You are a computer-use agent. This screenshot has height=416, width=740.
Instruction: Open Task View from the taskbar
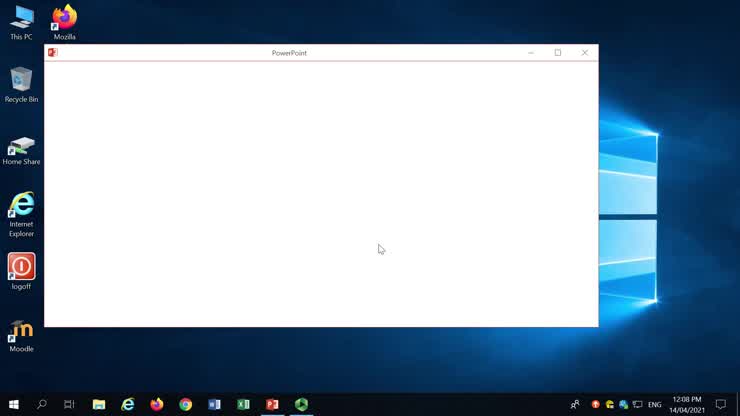click(x=69, y=405)
